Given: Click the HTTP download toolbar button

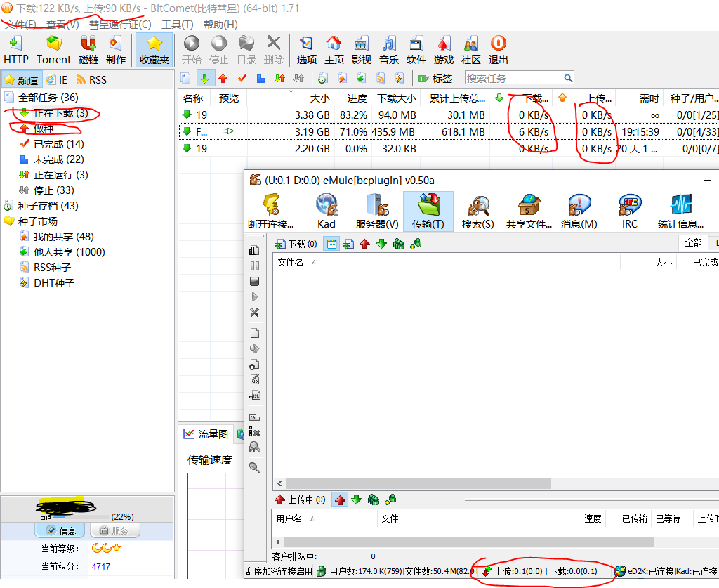Looking at the screenshot, I should 16,50.
